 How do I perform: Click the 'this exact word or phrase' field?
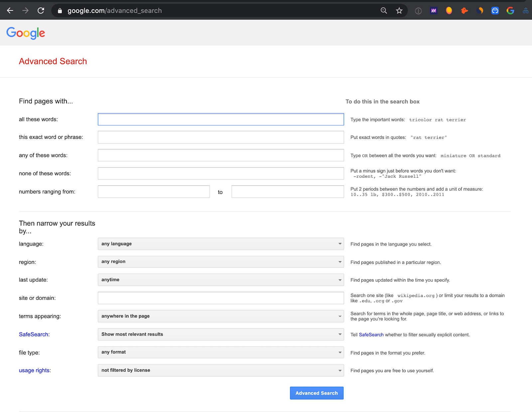click(221, 137)
